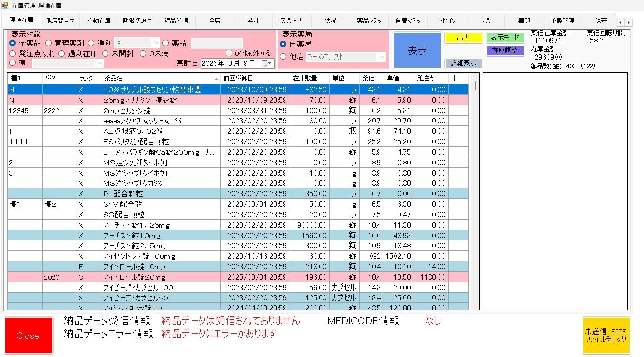This screenshot has height=357, width=644.
Task: Sort by the 薬品名 column header
Action: coord(160,78)
